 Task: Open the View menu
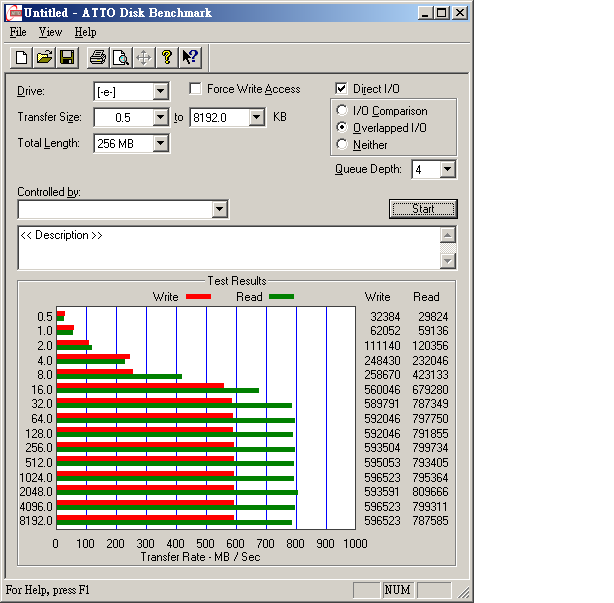point(50,32)
